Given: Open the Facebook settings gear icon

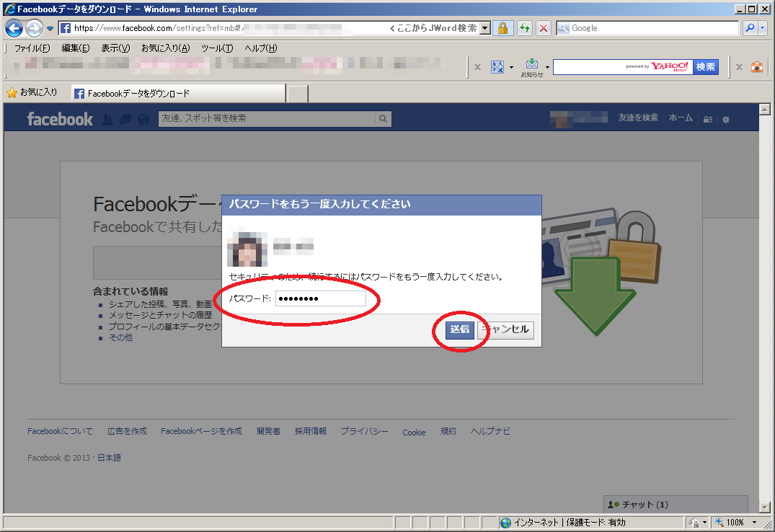Looking at the screenshot, I should [725, 120].
